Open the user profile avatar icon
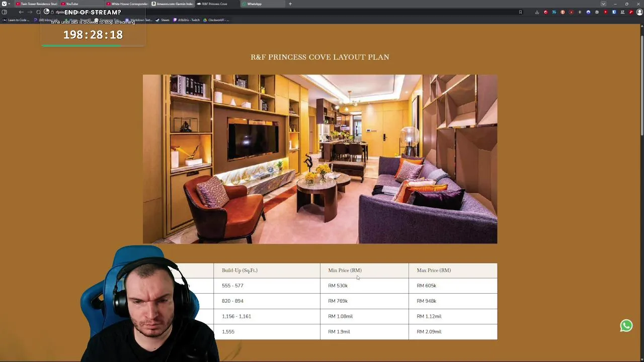 point(639,12)
